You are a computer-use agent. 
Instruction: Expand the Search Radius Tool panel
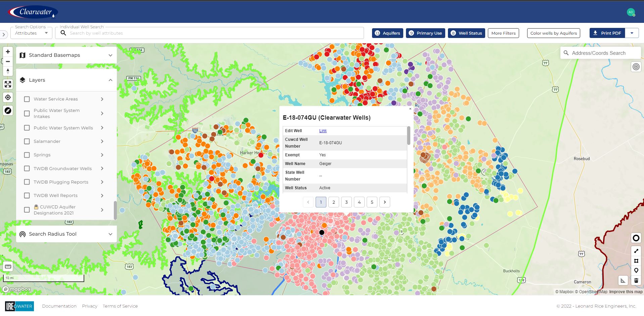(66, 234)
